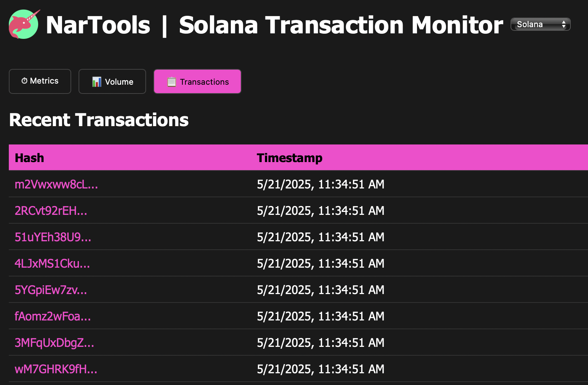Open transaction hash m2Vwxww8cL...
Viewport: 588px width, 385px height.
coord(56,184)
